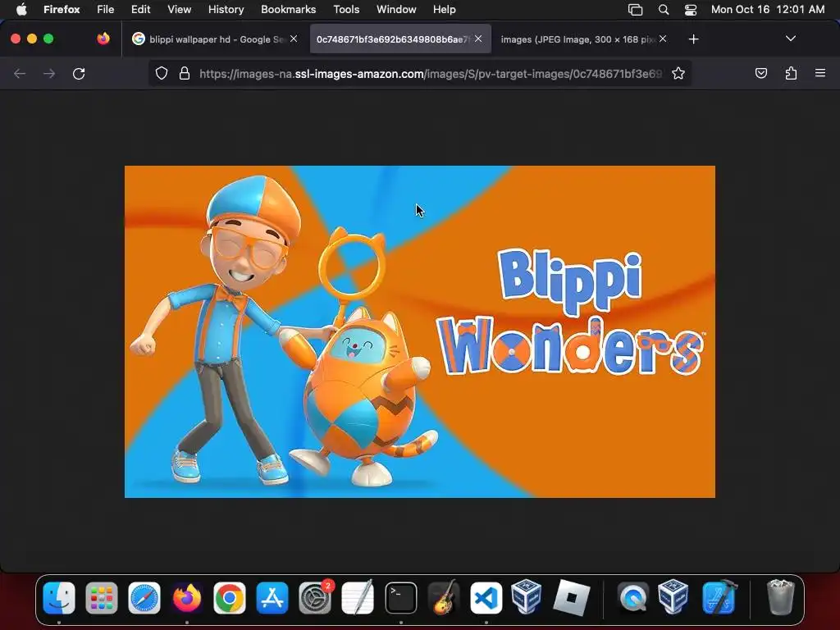Open QuickTime Player from the Dock
The width and height of the screenshot is (840, 630).
(x=633, y=597)
